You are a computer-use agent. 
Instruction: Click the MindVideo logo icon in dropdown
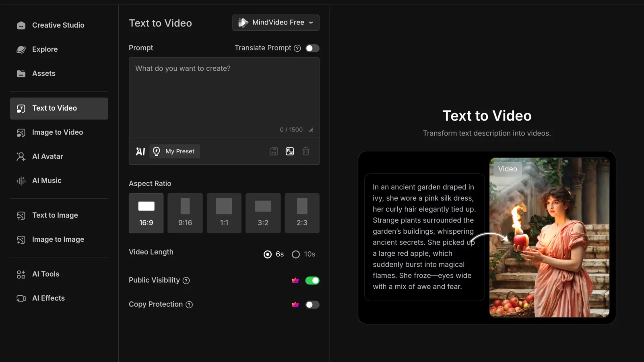pyautogui.click(x=243, y=23)
